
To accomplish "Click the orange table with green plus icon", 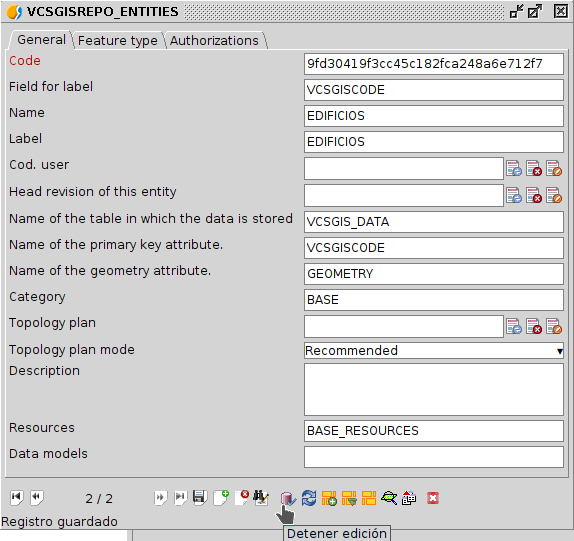I will point(329,499).
